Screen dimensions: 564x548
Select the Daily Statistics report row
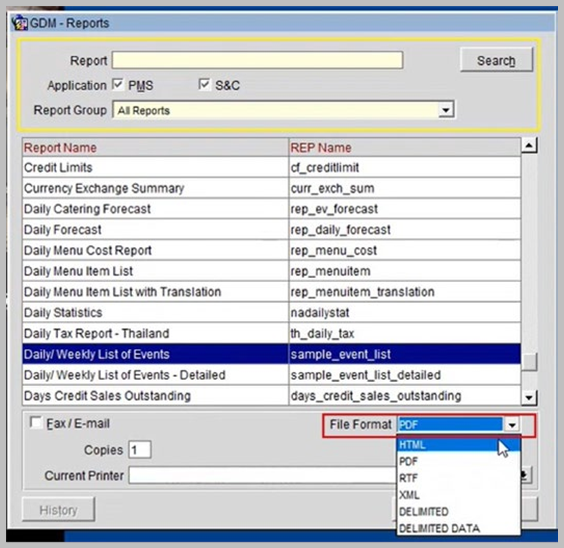[x=271, y=312]
